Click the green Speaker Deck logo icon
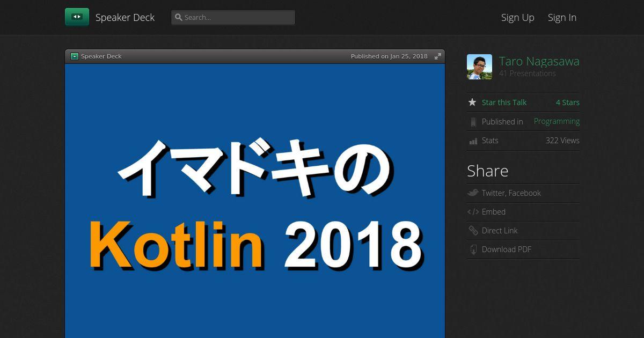 click(x=77, y=17)
